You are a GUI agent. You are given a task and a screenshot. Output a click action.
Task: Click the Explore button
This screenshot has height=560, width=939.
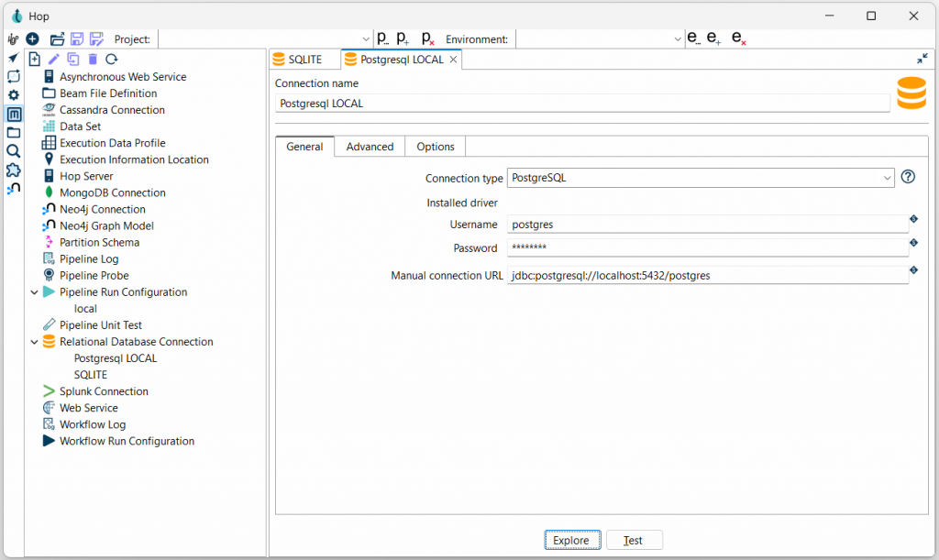coord(571,541)
